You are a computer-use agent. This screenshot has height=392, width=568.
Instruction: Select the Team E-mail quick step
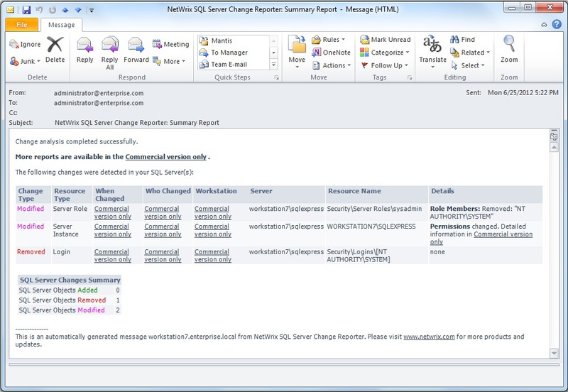[x=234, y=64]
